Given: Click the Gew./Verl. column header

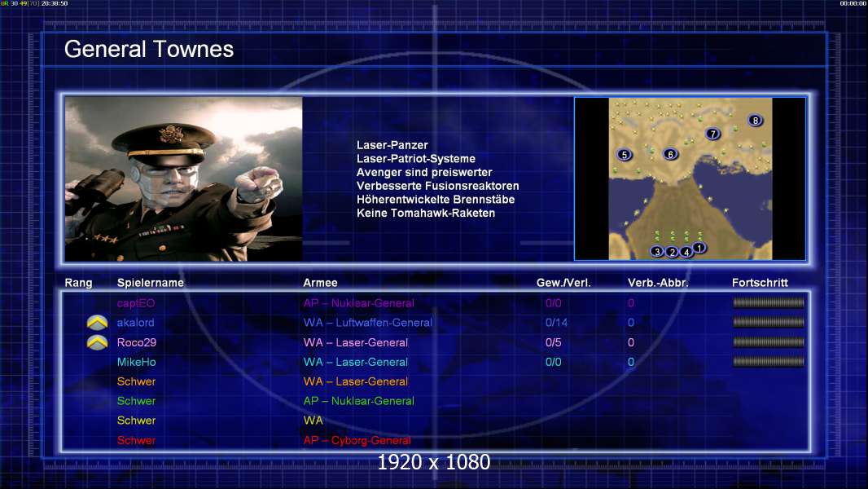Looking at the screenshot, I should click(563, 283).
